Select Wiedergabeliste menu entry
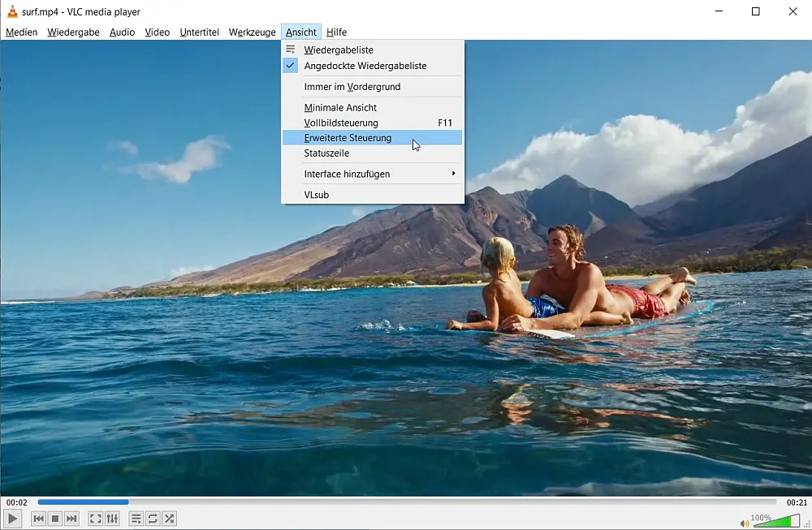The image size is (812, 530). pos(373,50)
